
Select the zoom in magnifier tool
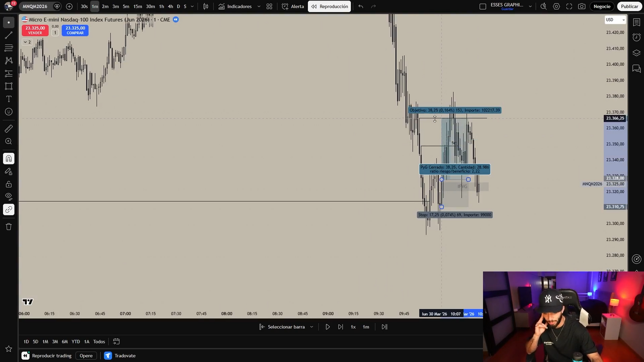point(8,142)
